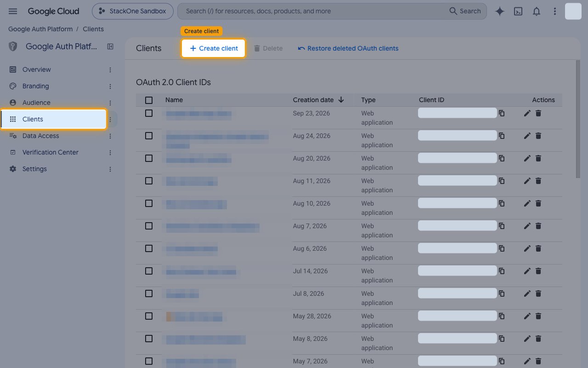Go to Data Access in sidebar
Image resolution: width=588 pixels, height=368 pixels.
40,136
